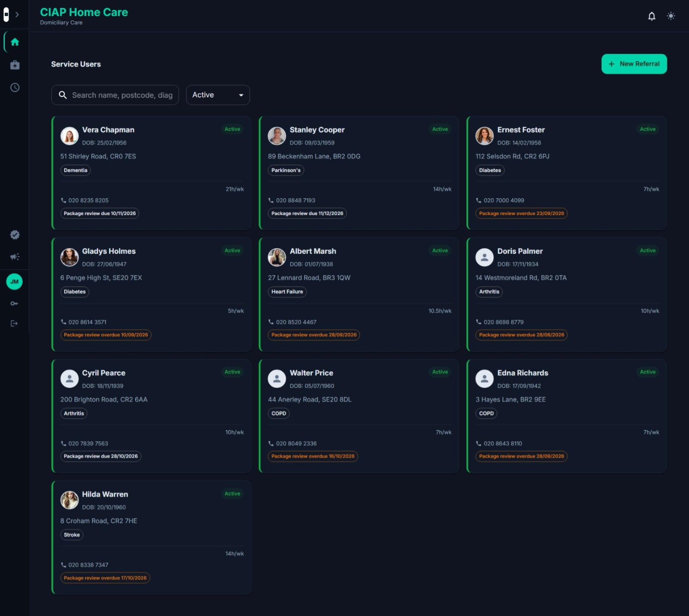Click the New Referral button
689x616 pixels.
(x=634, y=64)
